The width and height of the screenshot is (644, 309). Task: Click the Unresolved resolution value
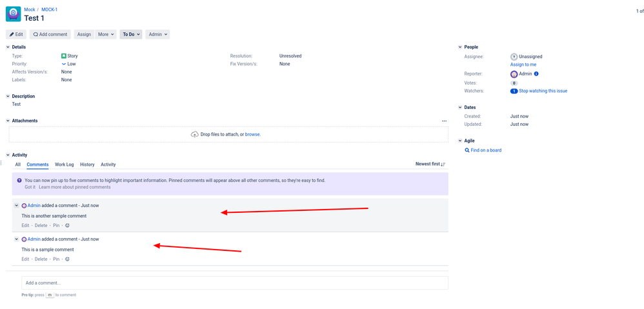[290, 56]
